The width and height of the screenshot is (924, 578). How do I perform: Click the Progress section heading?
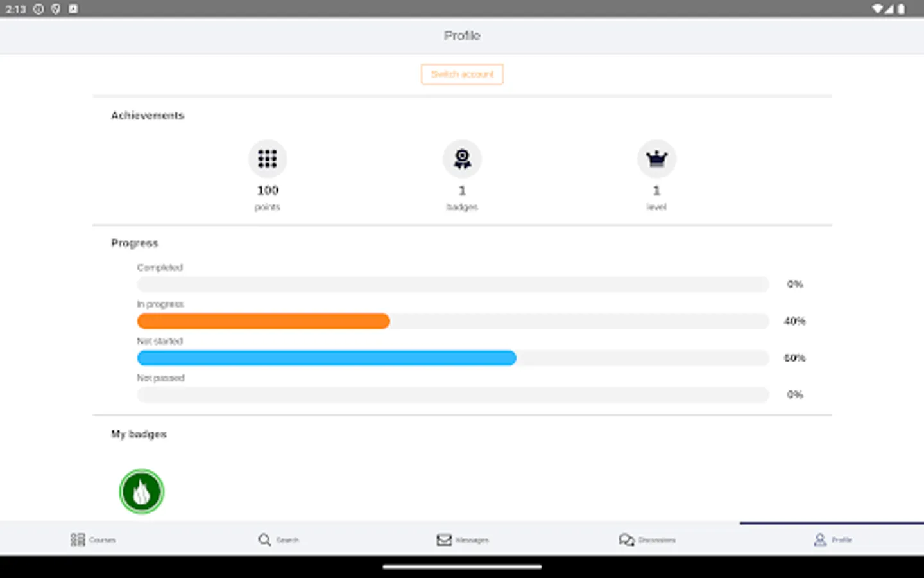(135, 243)
